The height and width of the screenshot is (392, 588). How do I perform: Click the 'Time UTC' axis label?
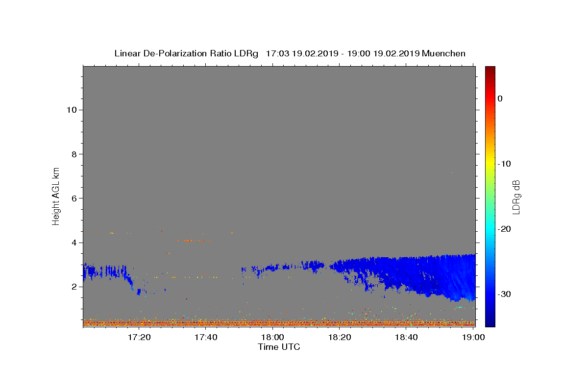pos(279,347)
